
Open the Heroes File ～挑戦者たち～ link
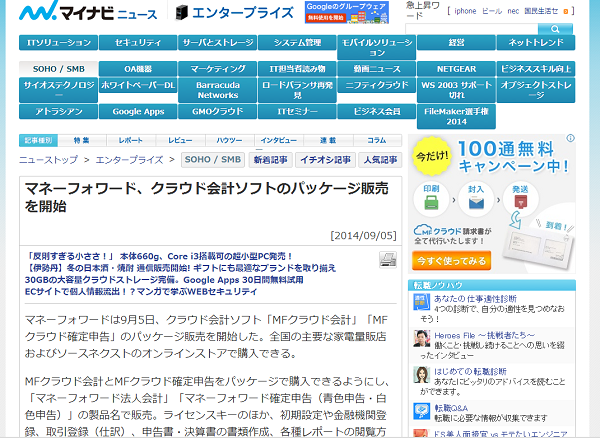484,335
